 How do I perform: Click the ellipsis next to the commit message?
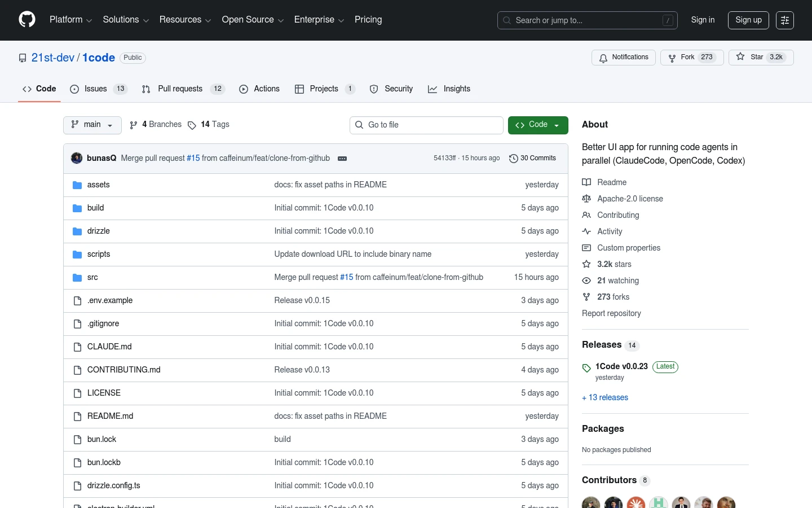(342, 159)
